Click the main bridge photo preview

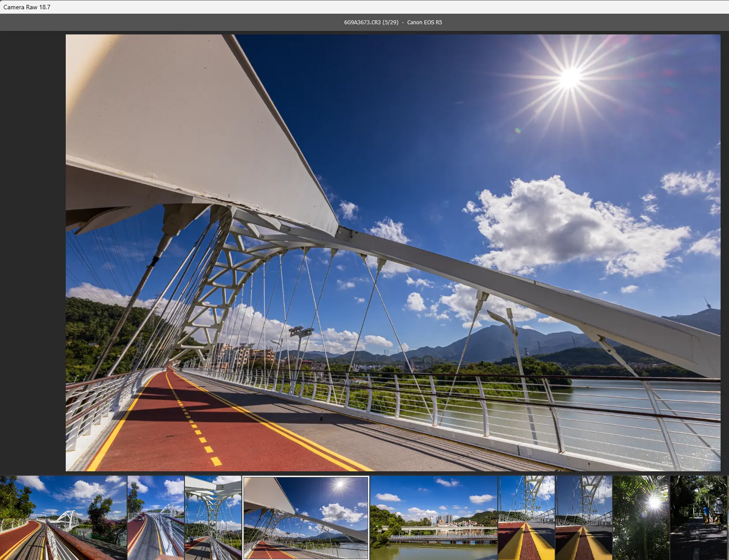(x=393, y=253)
